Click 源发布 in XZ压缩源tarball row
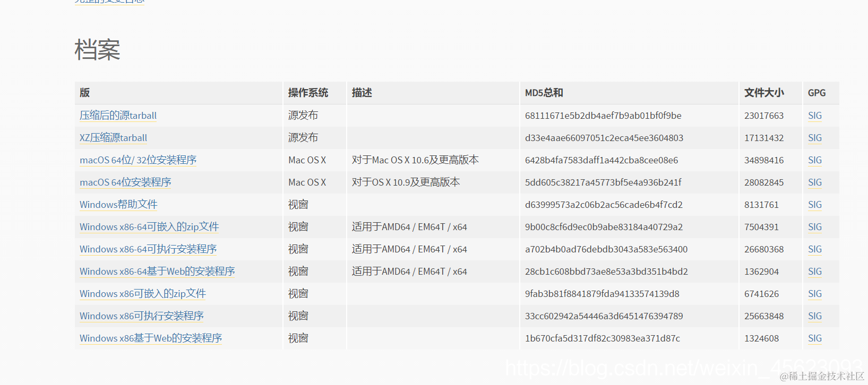Viewport: 868px width, 385px height. click(303, 138)
